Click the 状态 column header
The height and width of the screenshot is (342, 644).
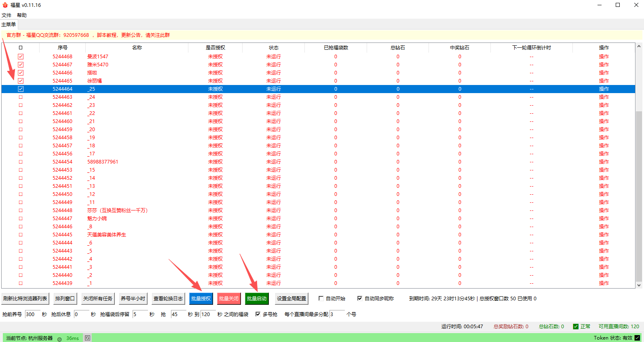tap(274, 48)
